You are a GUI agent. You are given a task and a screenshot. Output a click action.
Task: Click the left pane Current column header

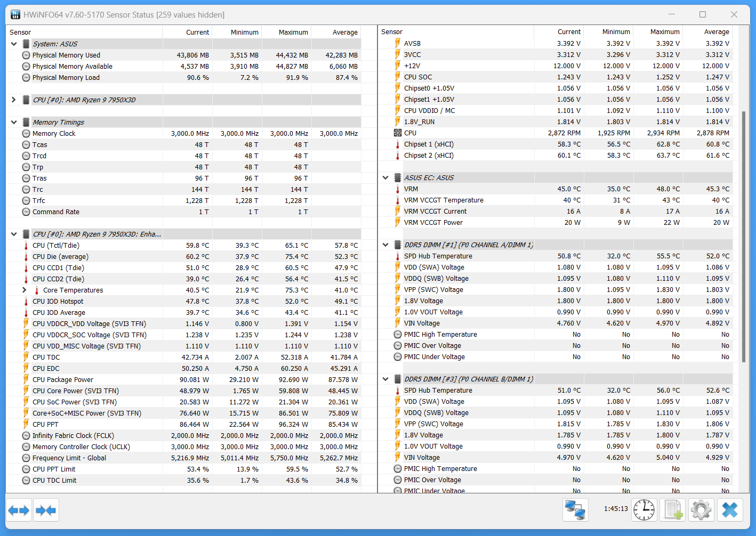point(187,33)
